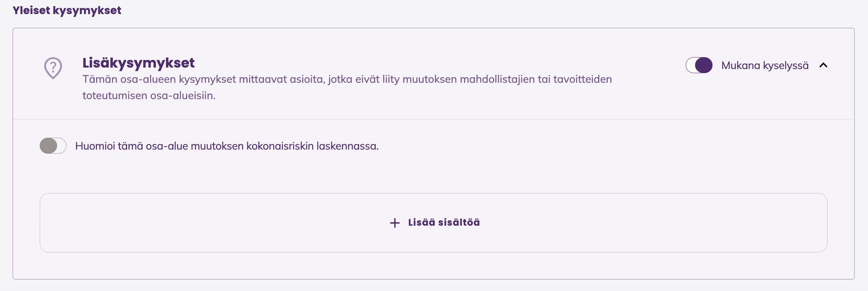868x291 pixels.
Task: Click the Lisää sisältöä button text
Action: (444, 222)
